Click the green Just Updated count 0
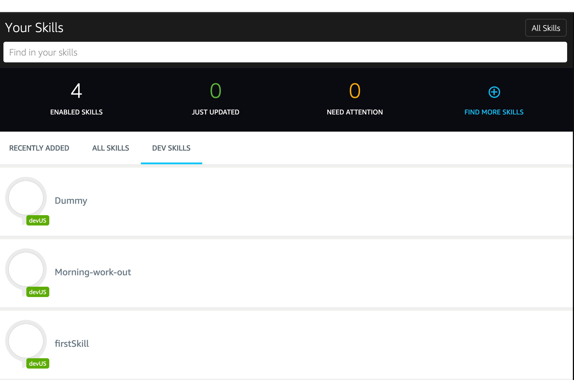The height and width of the screenshot is (392, 574). tap(216, 91)
